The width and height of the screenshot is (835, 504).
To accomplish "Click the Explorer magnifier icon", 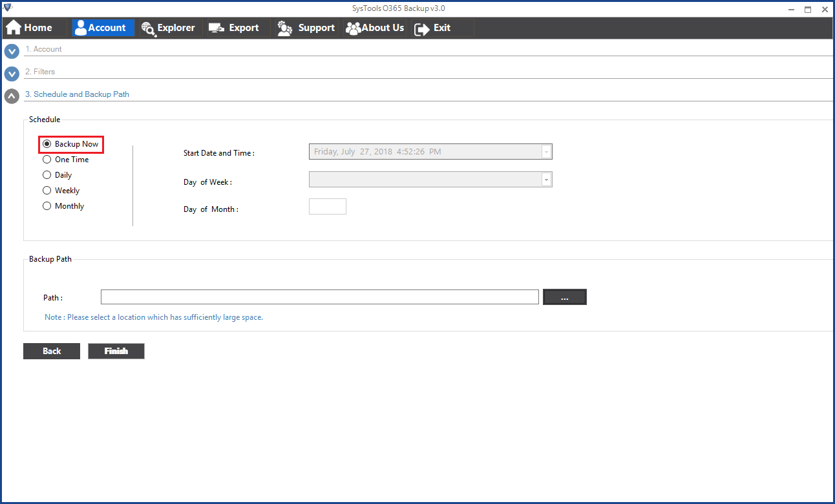I will click(x=148, y=28).
